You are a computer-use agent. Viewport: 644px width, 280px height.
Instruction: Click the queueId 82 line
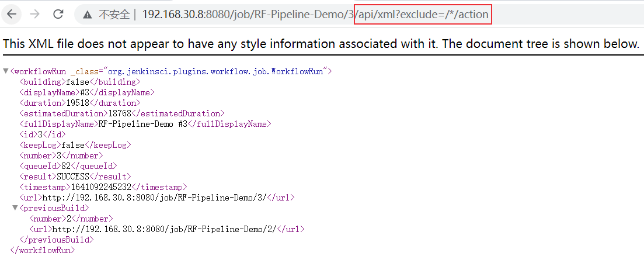68,165
